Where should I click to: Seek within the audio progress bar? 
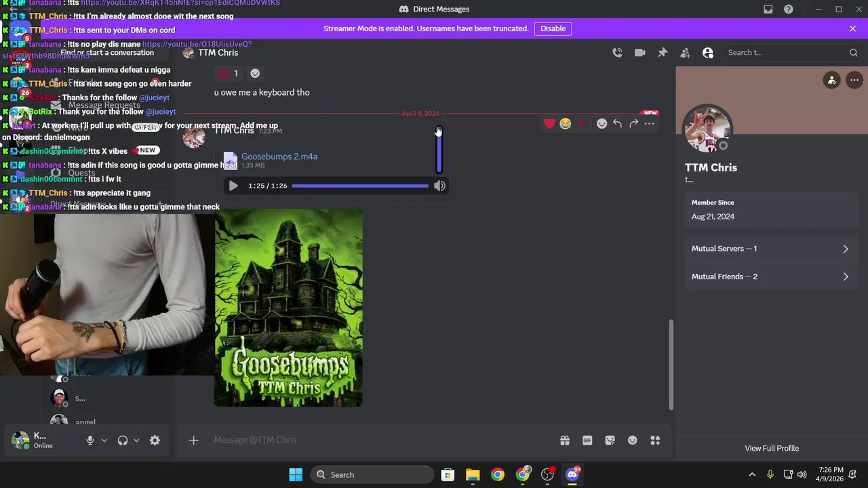click(360, 186)
